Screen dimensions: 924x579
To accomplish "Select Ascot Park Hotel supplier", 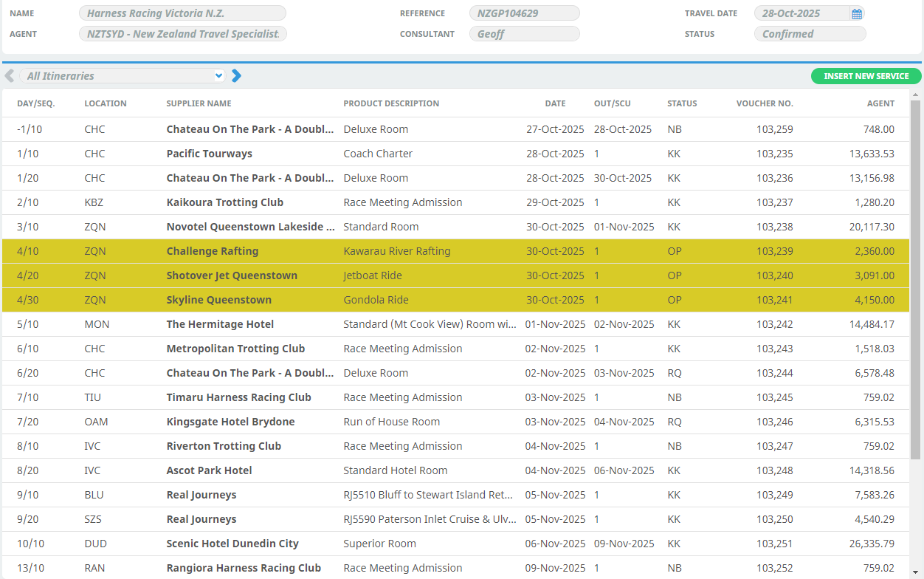I will point(210,470).
